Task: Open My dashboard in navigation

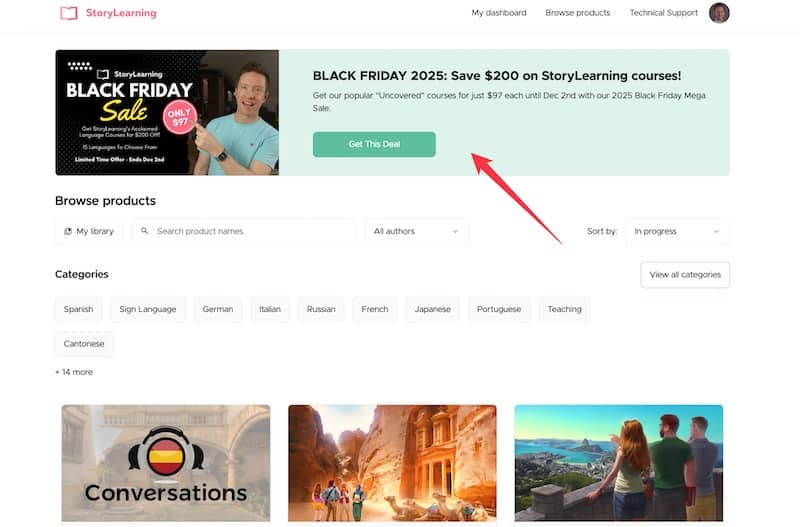Action: pyautogui.click(x=498, y=13)
